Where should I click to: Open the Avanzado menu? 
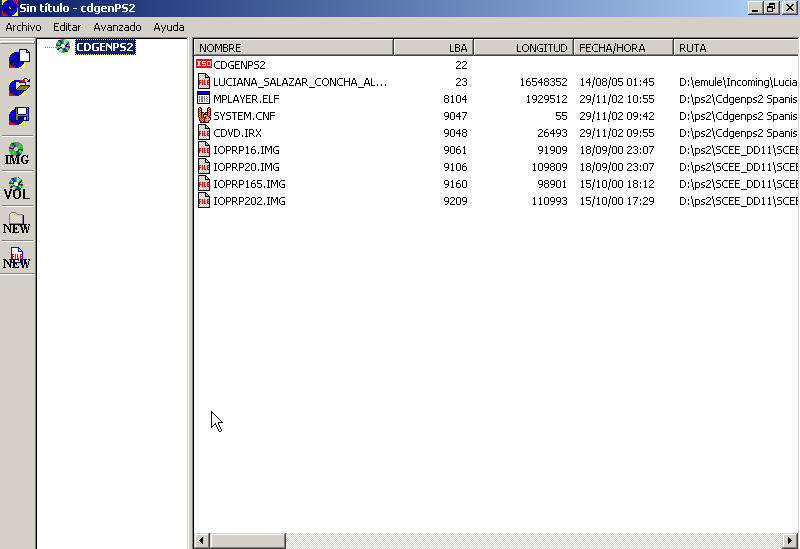(117, 27)
